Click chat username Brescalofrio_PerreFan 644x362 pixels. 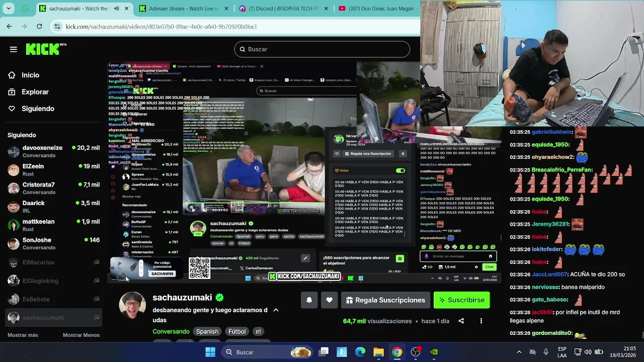click(562, 170)
